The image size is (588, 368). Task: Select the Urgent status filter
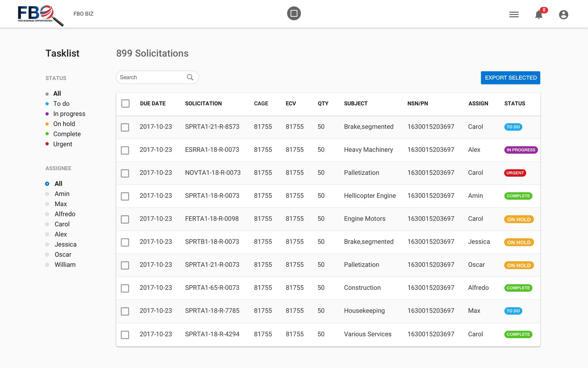[62, 144]
